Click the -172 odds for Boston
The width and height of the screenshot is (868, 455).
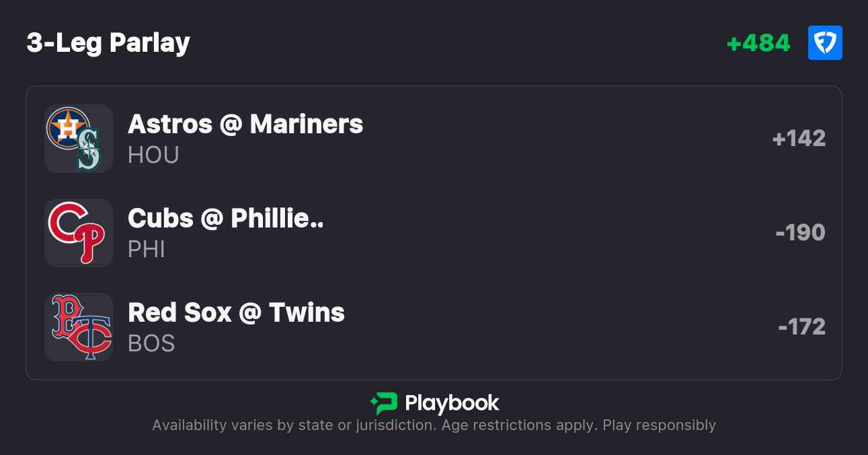coord(801,327)
